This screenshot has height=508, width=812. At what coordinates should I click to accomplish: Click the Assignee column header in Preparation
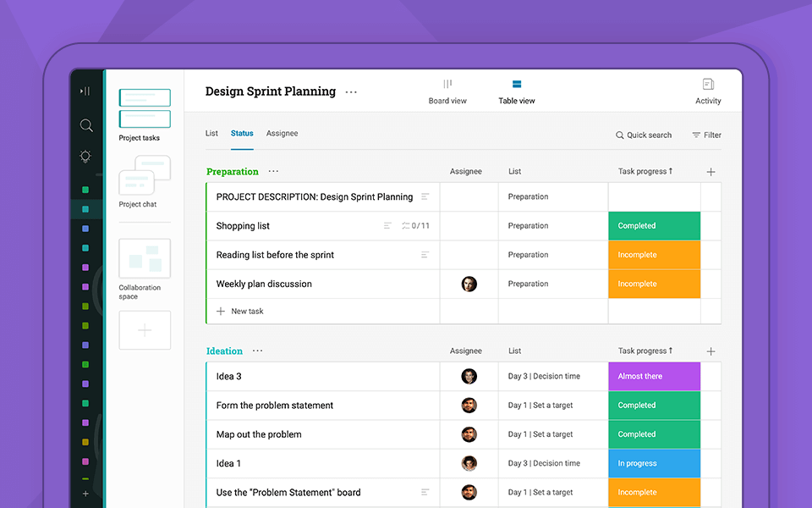click(x=465, y=171)
